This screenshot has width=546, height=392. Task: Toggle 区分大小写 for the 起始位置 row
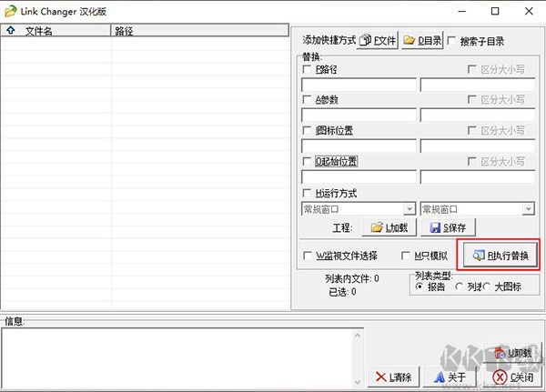[x=471, y=162]
